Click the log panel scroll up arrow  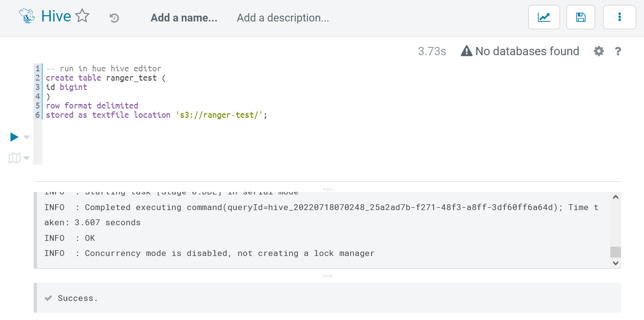tap(616, 197)
